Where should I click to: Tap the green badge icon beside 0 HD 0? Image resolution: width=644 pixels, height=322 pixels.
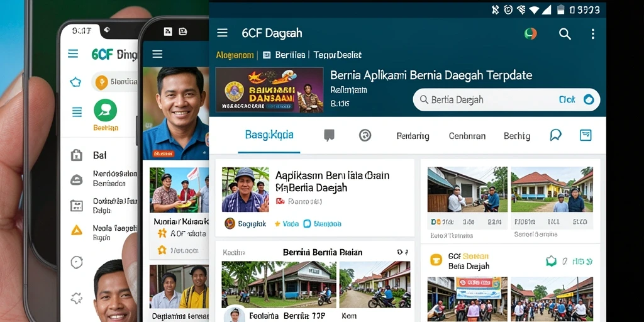[551, 261]
